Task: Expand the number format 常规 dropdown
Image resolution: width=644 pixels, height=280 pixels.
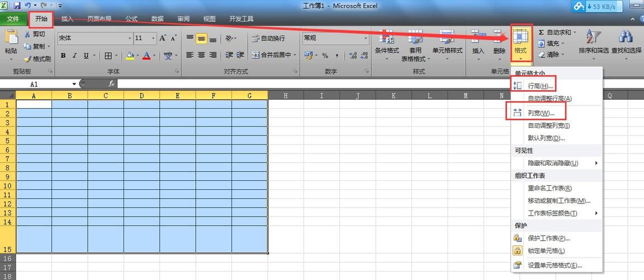Action: tap(366, 38)
